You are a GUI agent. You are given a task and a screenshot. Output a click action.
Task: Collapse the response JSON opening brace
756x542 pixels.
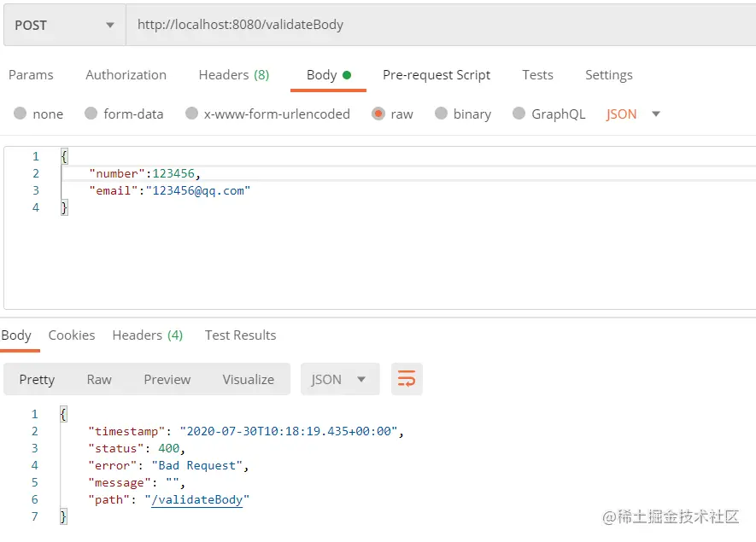(x=63, y=414)
